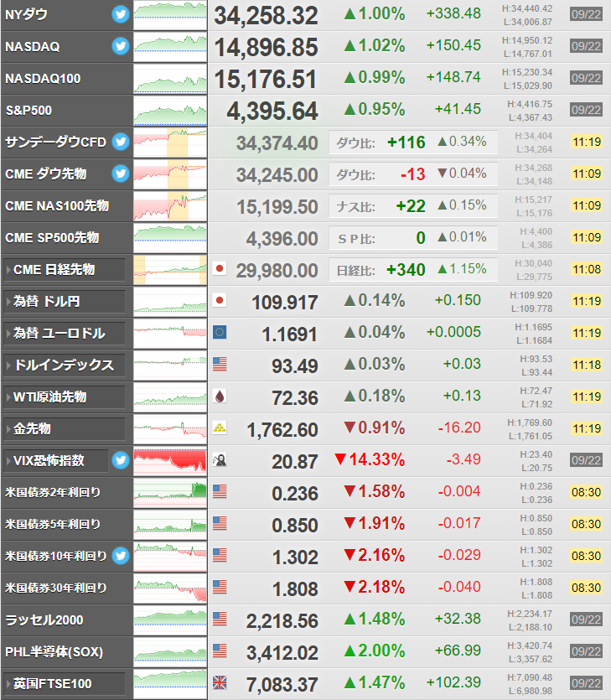Screen dimensions: 611x700
Task: Open the NASDAQ100 mini chart
Action: click(170, 79)
